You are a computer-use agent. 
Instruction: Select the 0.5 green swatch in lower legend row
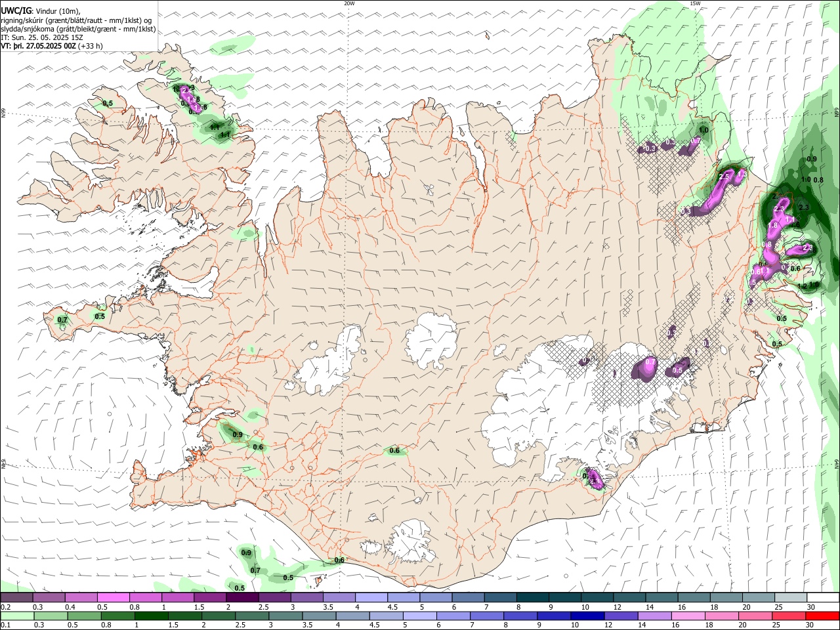(84, 616)
